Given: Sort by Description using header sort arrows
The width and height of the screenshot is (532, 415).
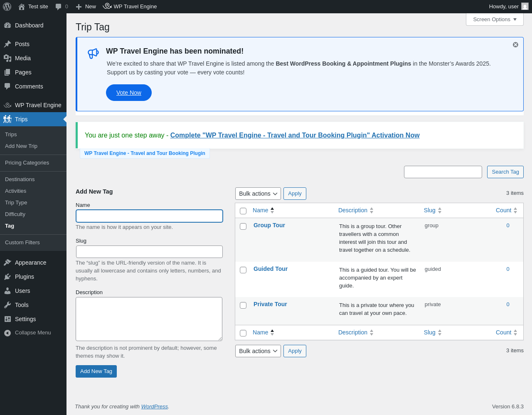Looking at the screenshot, I should (x=372, y=211).
